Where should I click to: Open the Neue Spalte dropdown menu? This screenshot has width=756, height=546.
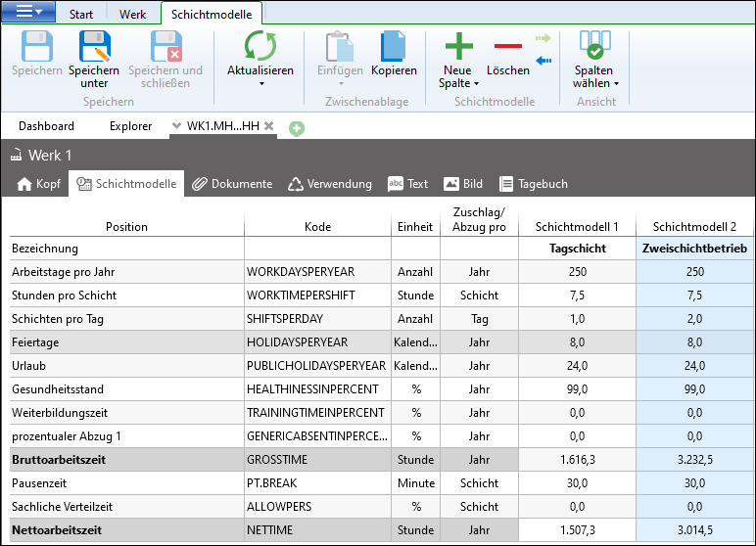[476, 84]
